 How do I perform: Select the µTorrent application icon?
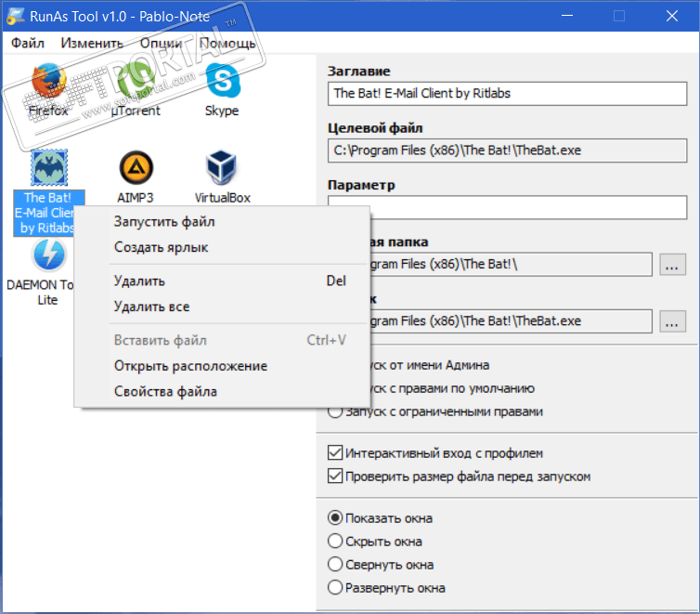[x=136, y=81]
